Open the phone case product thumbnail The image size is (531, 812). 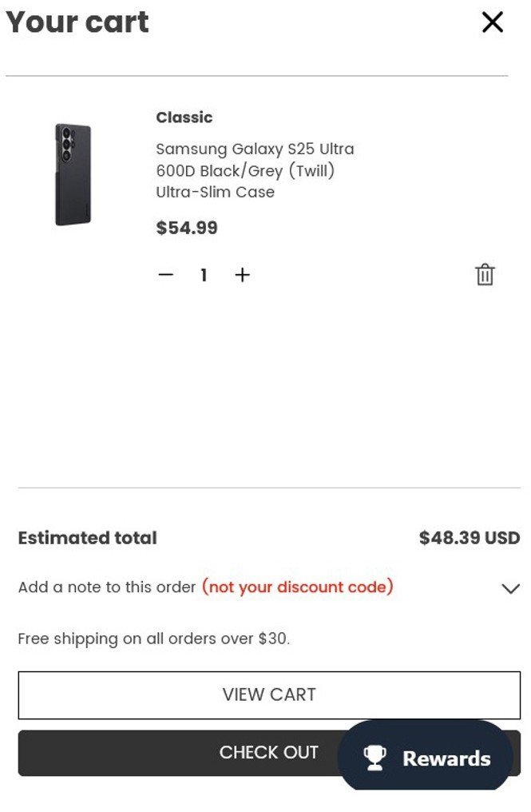(x=73, y=174)
